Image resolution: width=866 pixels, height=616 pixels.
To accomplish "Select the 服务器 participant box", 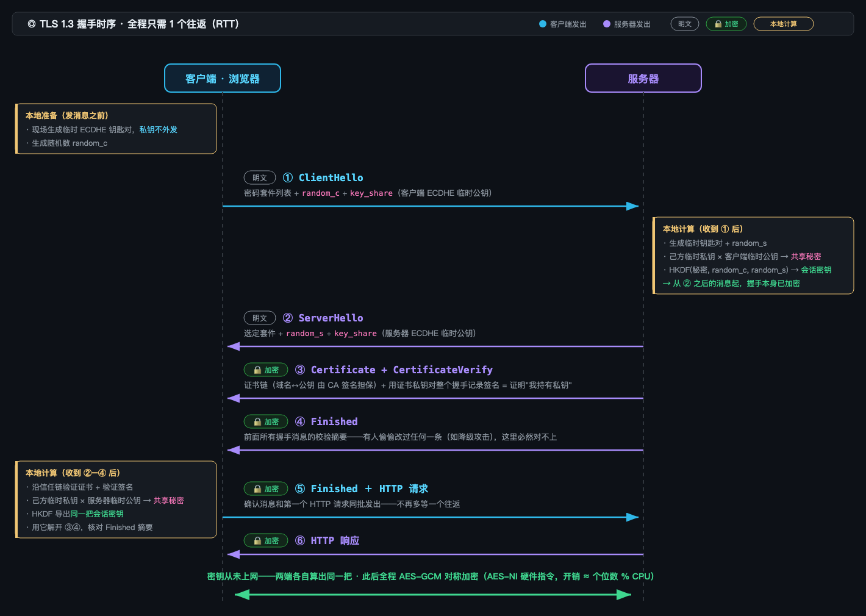I will click(x=643, y=78).
